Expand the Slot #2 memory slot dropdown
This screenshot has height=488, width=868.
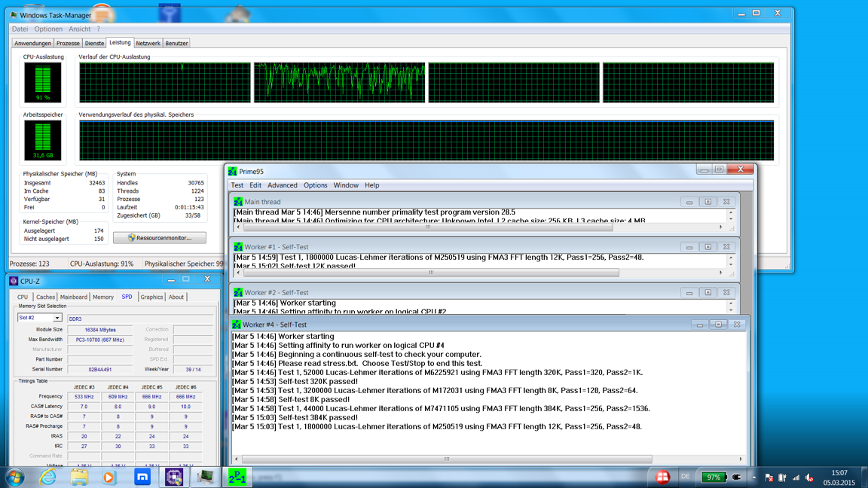coord(57,318)
